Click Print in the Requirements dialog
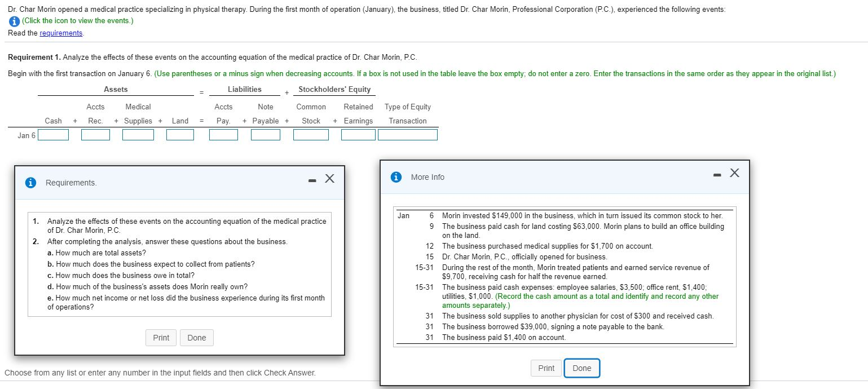868x389 pixels. click(161, 338)
